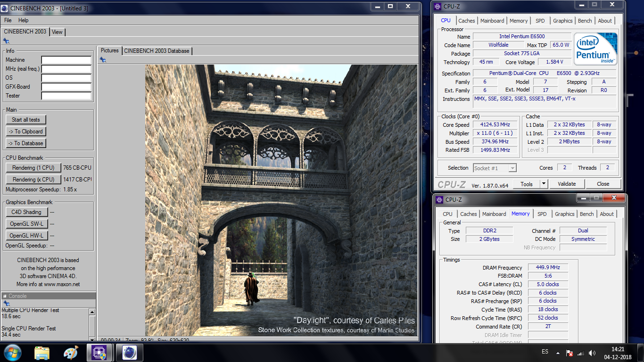Switch to CPU-Z taskbar icon
Image resolution: width=644 pixels, height=362 pixels.
(99, 353)
